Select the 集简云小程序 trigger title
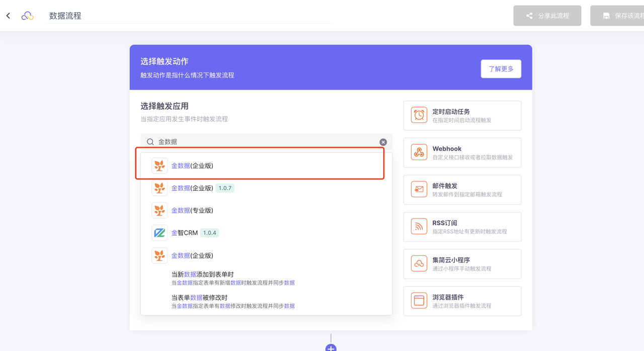This screenshot has width=644, height=351. click(x=451, y=260)
